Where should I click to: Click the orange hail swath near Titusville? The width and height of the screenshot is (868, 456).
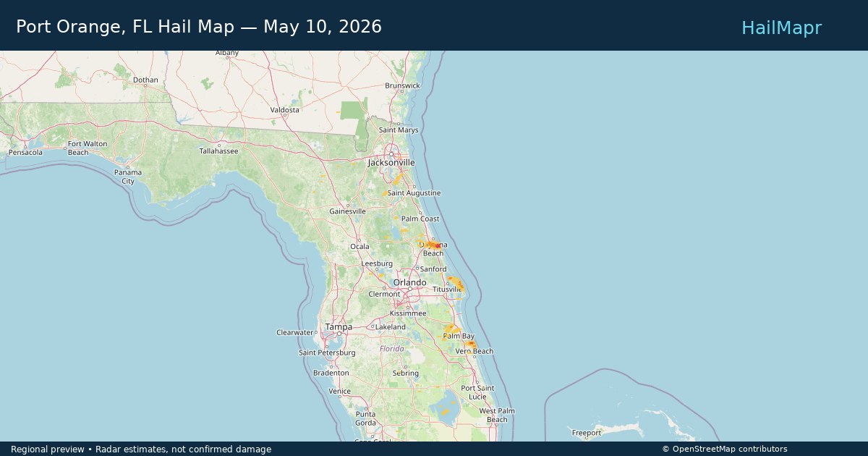(x=456, y=282)
